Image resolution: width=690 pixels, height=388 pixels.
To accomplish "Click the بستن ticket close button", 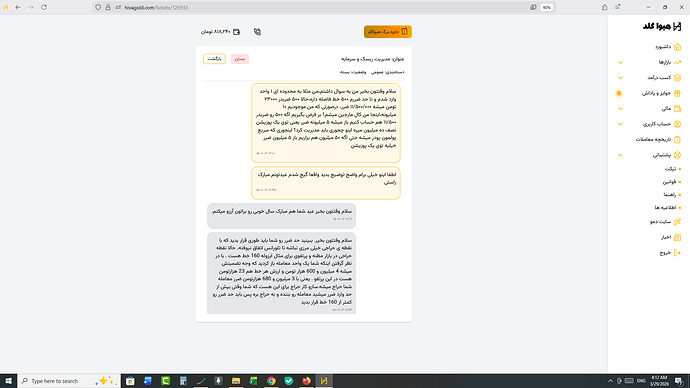I will pyautogui.click(x=240, y=59).
